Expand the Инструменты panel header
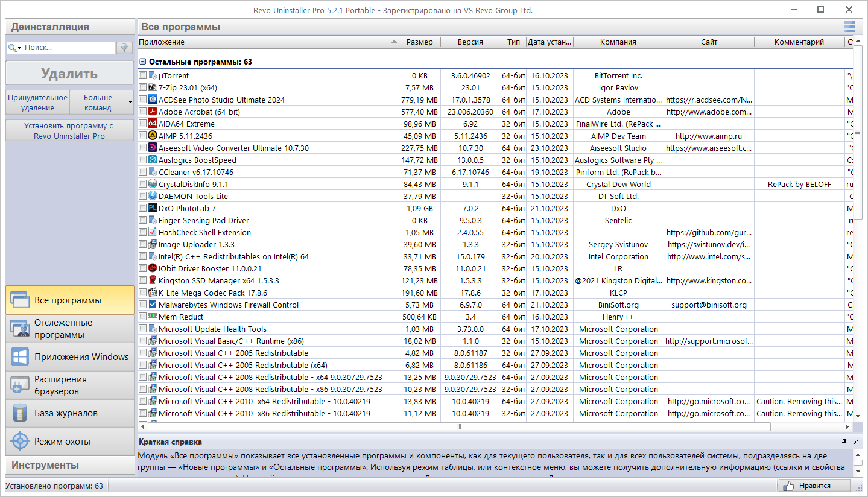The height and width of the screenshot is (497, 868). click(70, 465)
